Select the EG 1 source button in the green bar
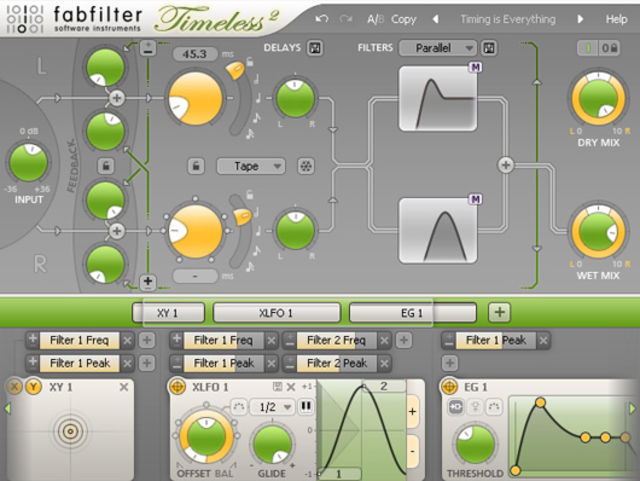Screen dimensions: 640x481 click(x=413, y=313)
